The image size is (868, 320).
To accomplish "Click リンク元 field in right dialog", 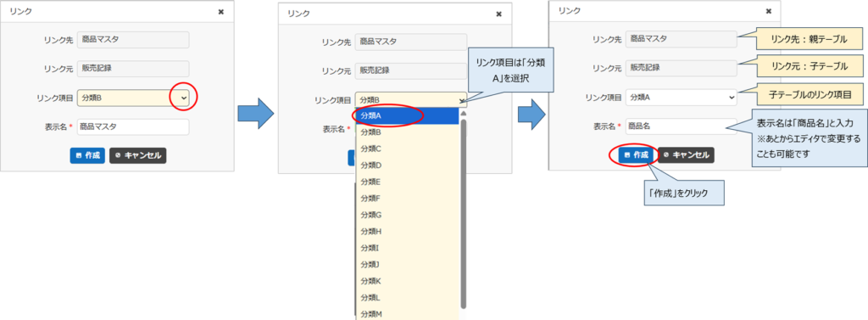I will (682, 68).
